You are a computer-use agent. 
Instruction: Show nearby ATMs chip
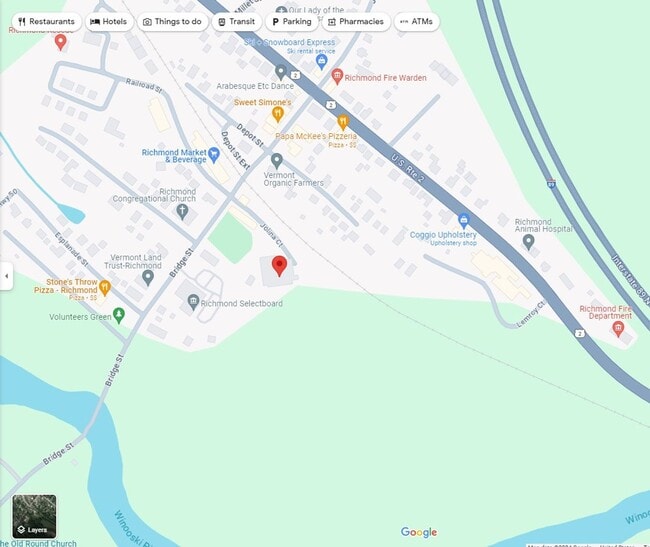click(417, 22)
